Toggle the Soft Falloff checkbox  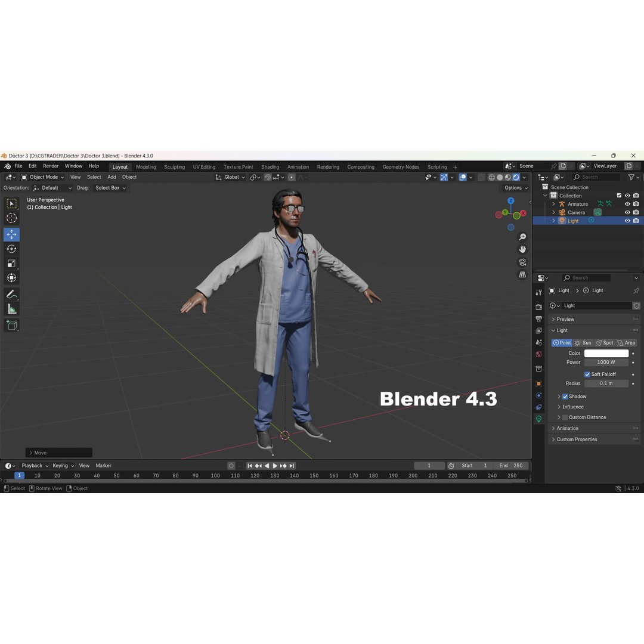(587, 374)
